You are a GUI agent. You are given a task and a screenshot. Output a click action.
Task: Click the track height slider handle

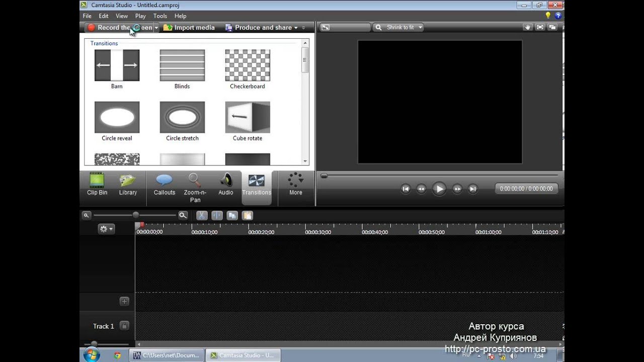(94, 344)
